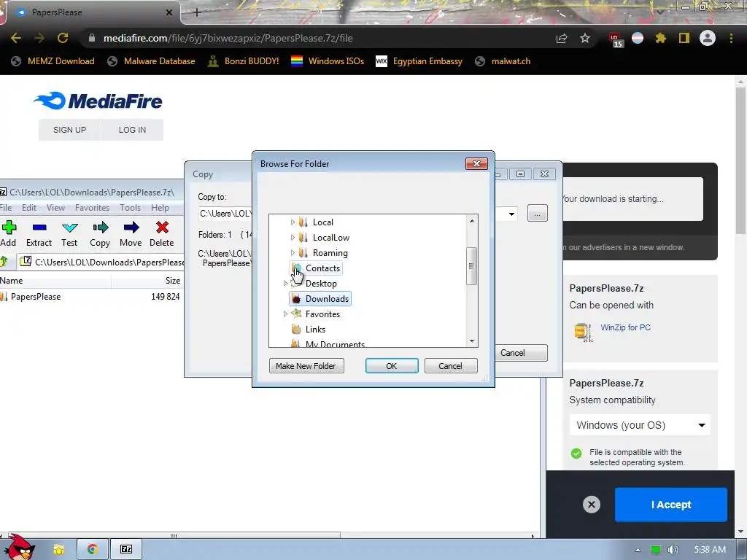Screen dimensions: 747x560
Task: Open Egyptian Embassy bookmark
Action: pyautogui.click(x=419, y=61)
